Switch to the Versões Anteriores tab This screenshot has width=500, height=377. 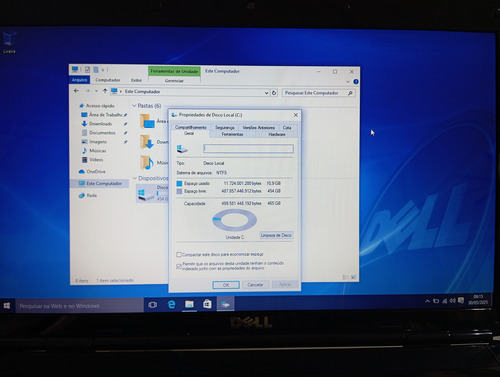[259, 128]
